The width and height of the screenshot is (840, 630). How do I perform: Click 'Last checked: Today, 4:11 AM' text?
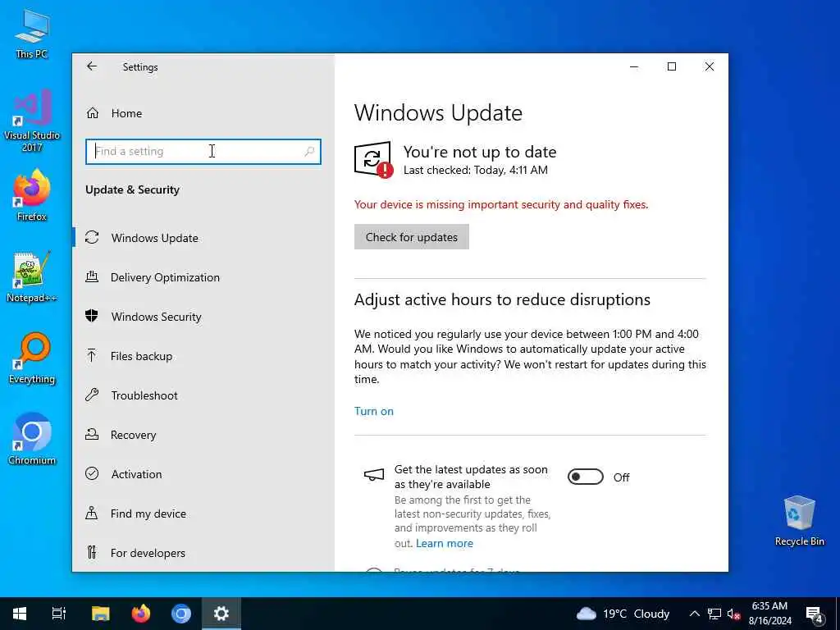coord(476,171)
